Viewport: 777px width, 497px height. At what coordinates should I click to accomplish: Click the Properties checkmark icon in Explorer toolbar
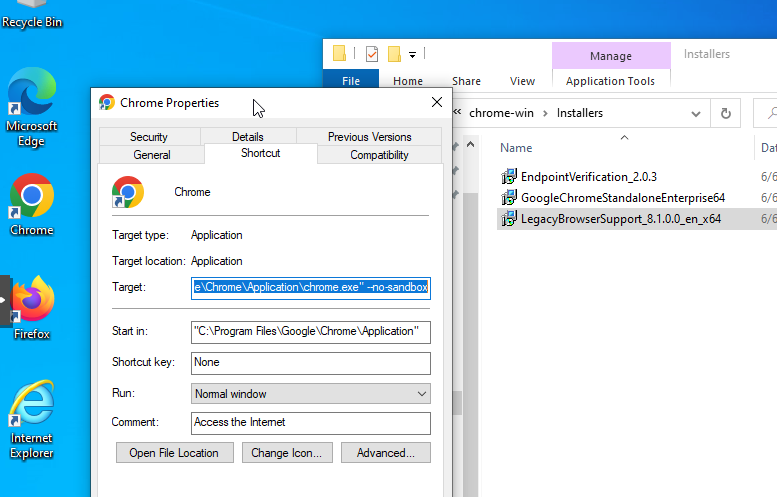tap(372, 54)
